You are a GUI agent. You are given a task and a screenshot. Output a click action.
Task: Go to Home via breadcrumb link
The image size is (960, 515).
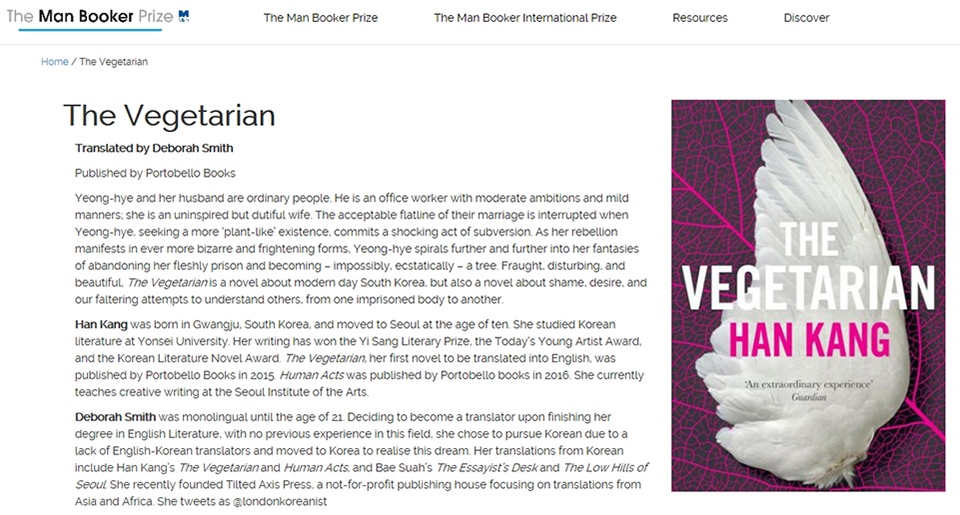[54, 62]
